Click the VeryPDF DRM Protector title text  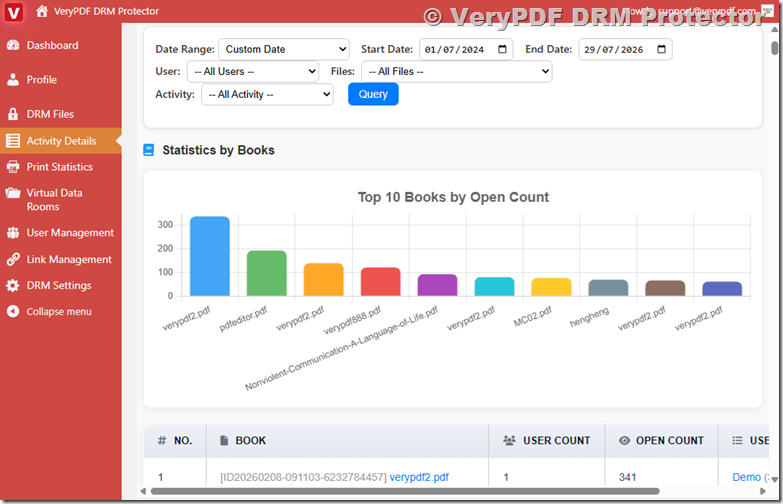[x=106, y=11]
